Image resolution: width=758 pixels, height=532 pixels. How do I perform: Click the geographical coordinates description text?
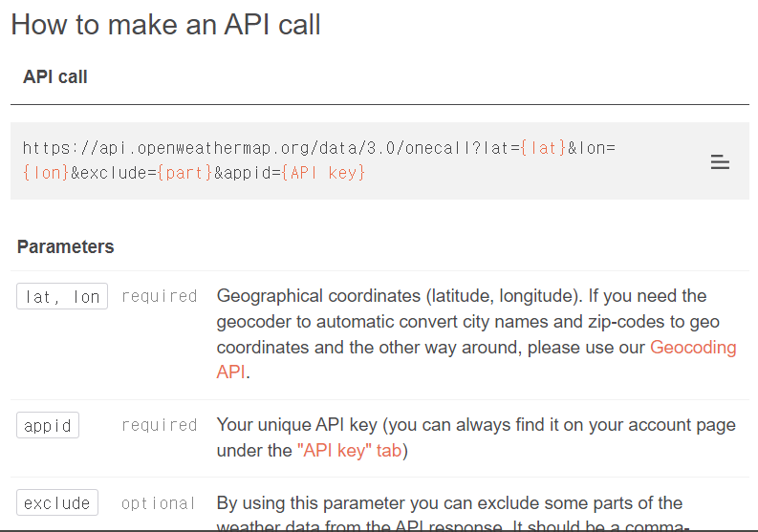476,334
